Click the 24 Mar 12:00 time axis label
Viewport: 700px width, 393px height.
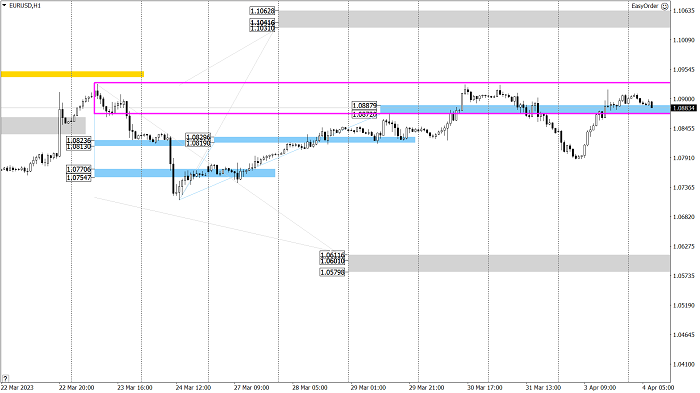[x=193, y=388]
